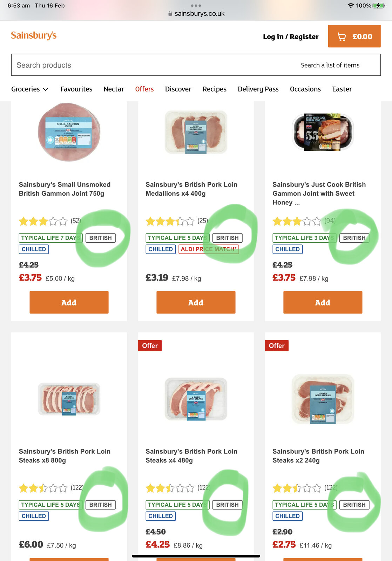This screenshot has width=392, height=561.
Task: Open the shopping trolley showing £0.00
Action: (354, 36)
